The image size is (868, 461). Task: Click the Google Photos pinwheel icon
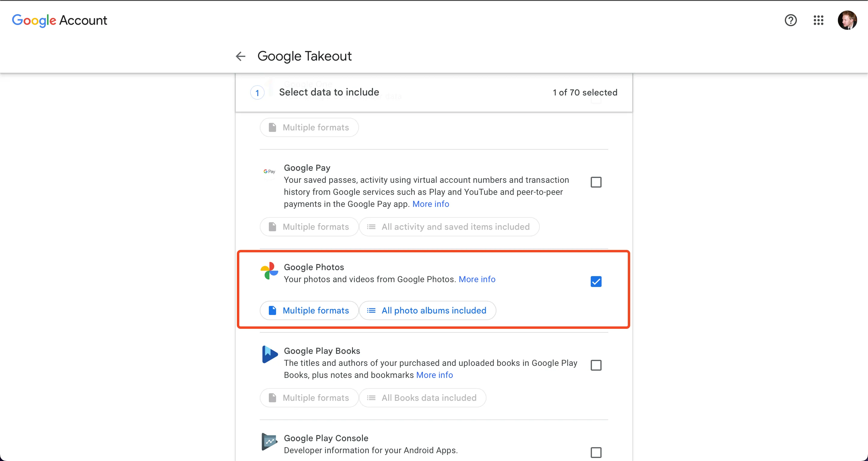(x=269, y=271)
